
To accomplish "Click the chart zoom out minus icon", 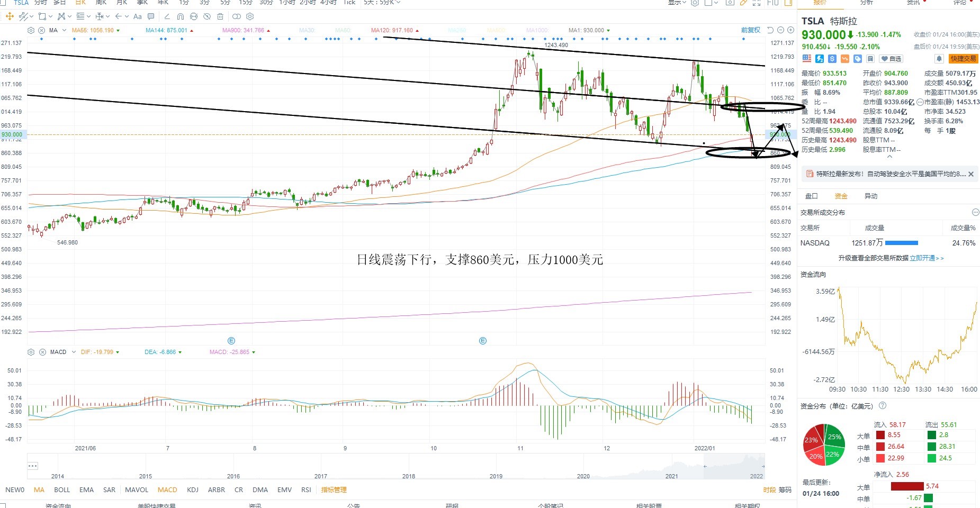I will coord(780,30).
